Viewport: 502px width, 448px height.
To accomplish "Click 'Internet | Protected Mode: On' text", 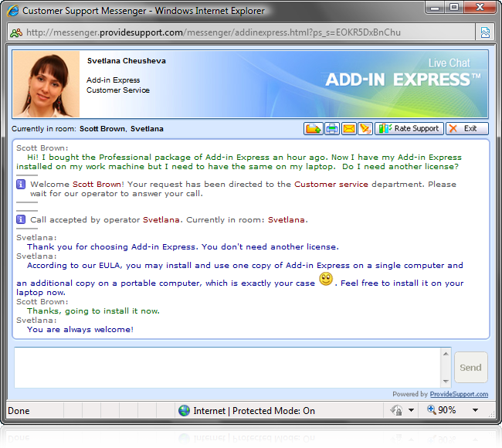I will [254, 411].
